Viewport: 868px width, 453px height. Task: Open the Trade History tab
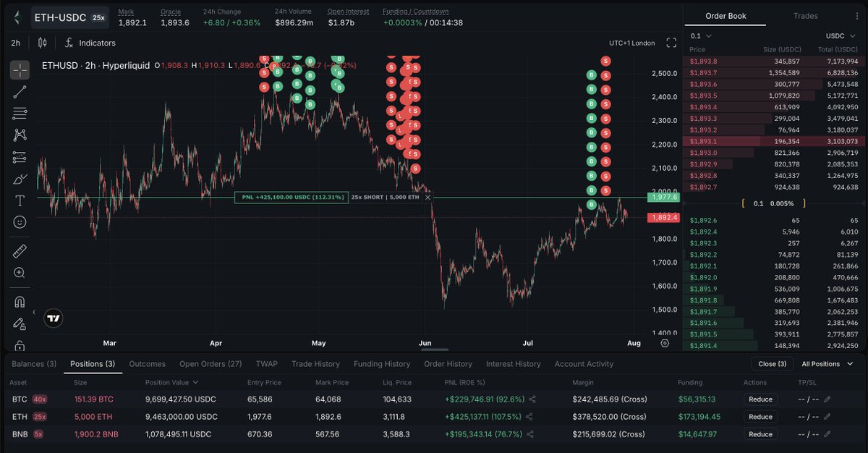(315, 364)
